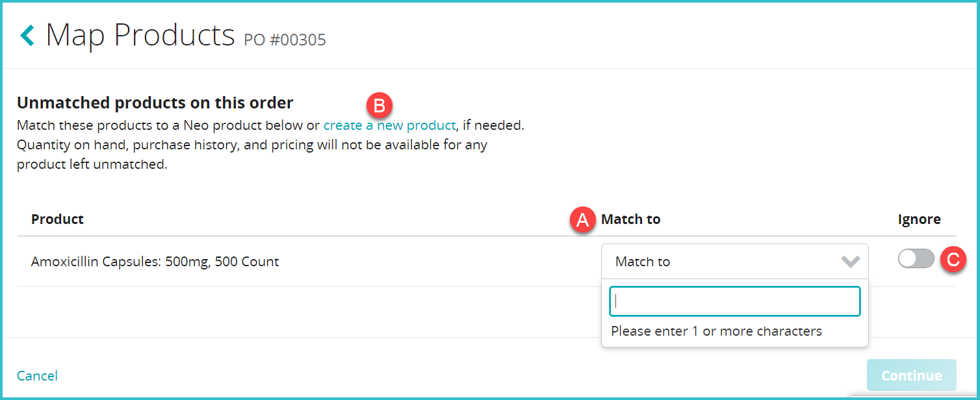980x400 pixels.
Task: Click the Ignore column header
Action: coord(919,219)
